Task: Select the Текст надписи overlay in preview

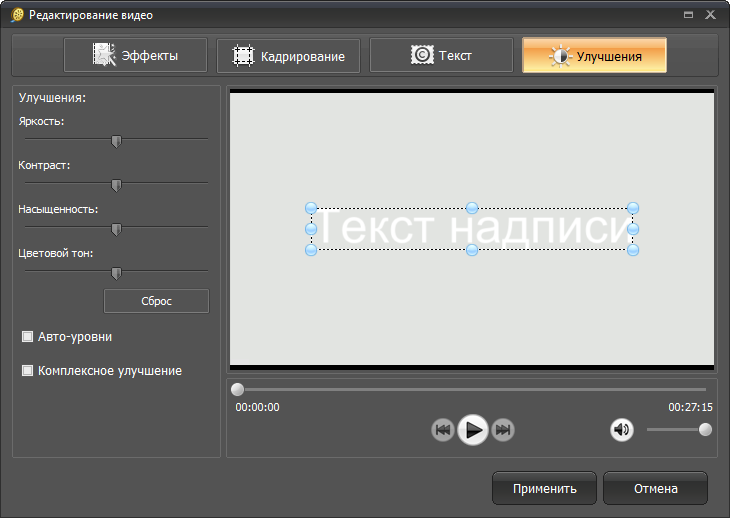Action: [472, 229]
